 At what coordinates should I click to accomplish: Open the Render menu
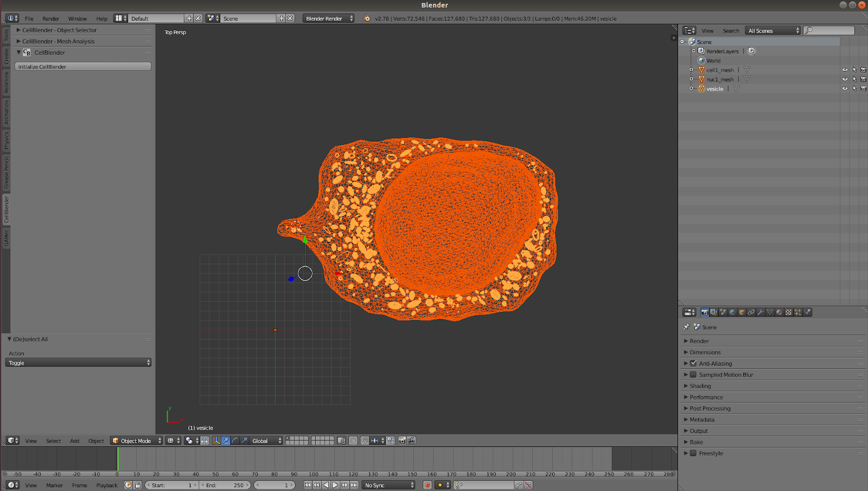click(x=50, y=18)
